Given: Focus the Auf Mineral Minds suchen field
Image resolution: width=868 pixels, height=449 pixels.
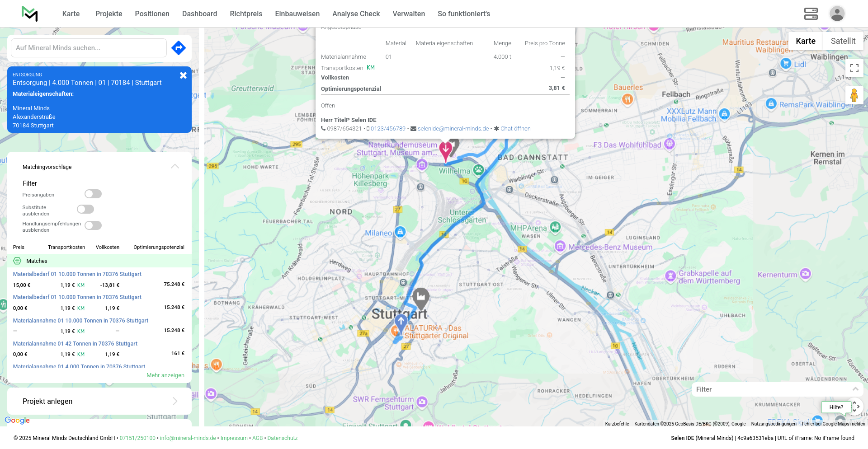Looking at the screenshot, I should coord(89,48).
